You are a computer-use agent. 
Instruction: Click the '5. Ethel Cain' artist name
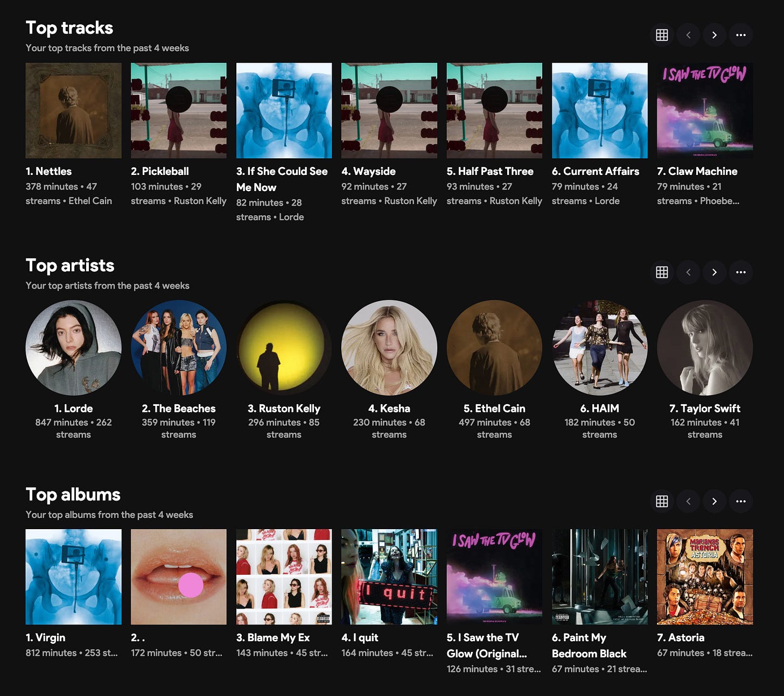[x=494, y=409]
